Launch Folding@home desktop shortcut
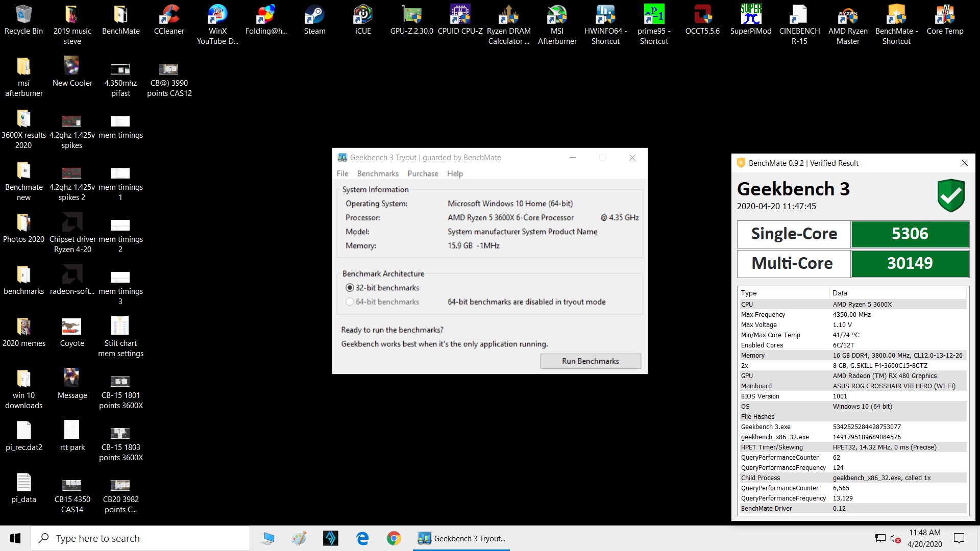This screenshot has height=551, width=980. (266, 19)
